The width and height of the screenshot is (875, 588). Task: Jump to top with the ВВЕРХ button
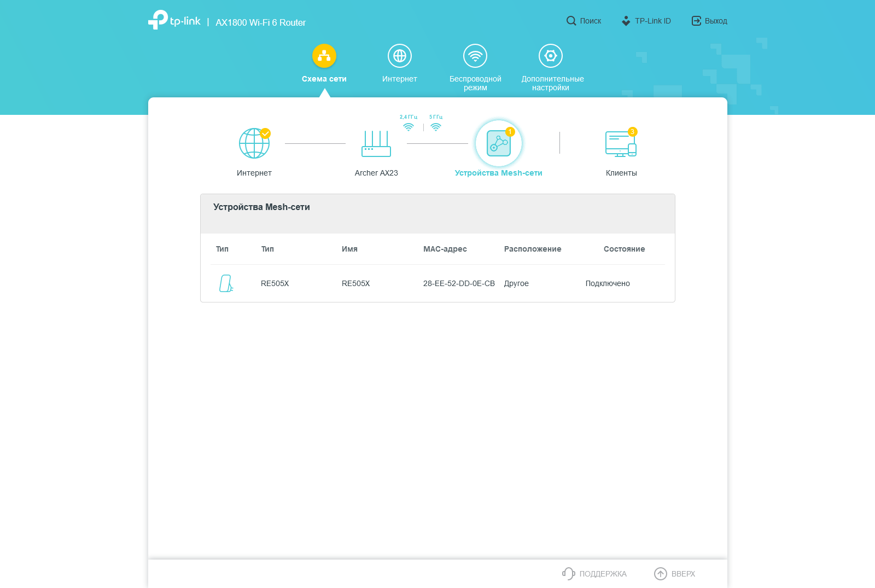coord(675,574)
